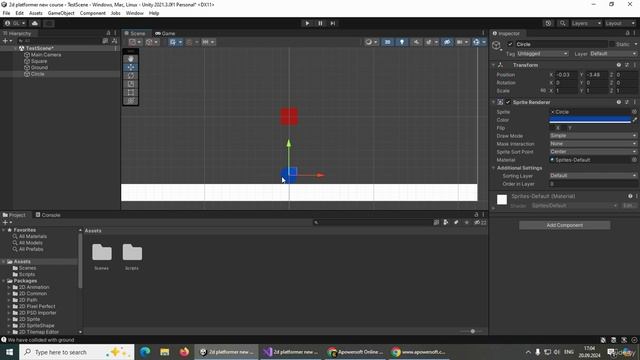The width and height of the screenshot is (640, 360).
Task: Open Visual Studio from the taskbar
Action: coord(291,352)
